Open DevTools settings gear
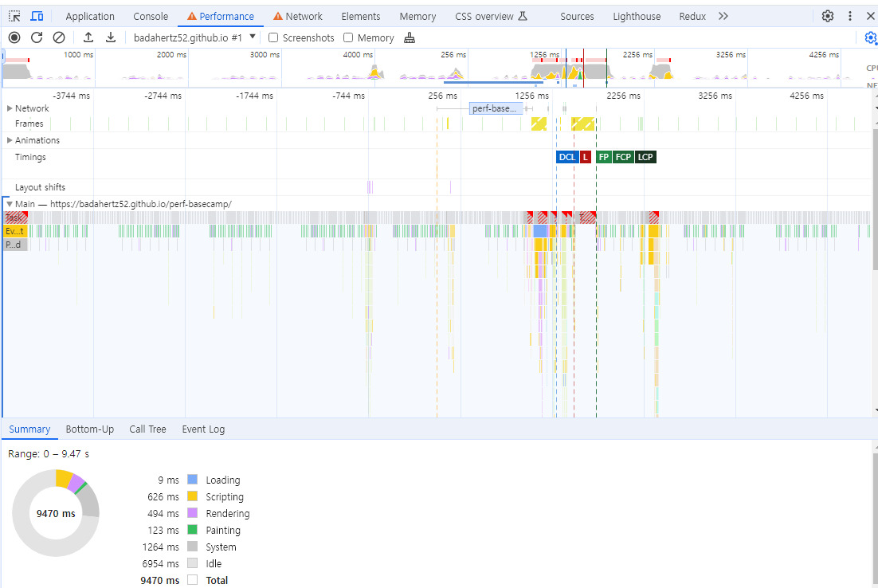Viewport: 878px width, 588px height. tap(828, 16)
